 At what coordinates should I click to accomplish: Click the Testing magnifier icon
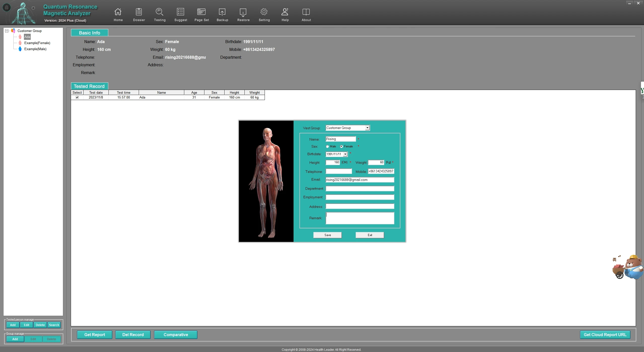(x=160, y=12)
